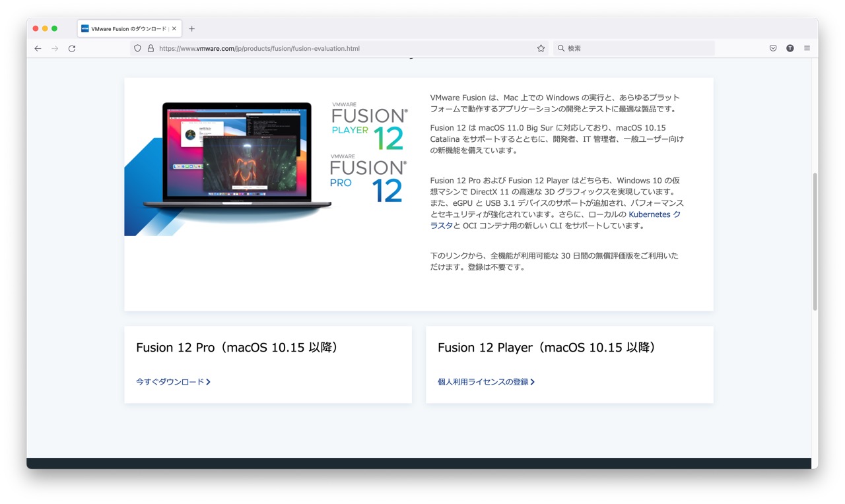Viewport: 845px width, 504px height.
Task: Open the Firefox hamburger menu
Action: coord(807,48)
